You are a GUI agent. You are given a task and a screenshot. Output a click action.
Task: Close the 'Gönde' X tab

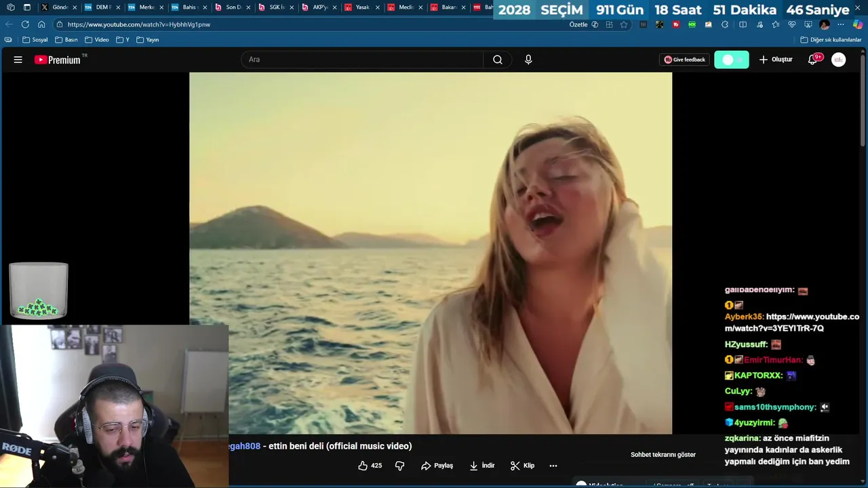74,7
